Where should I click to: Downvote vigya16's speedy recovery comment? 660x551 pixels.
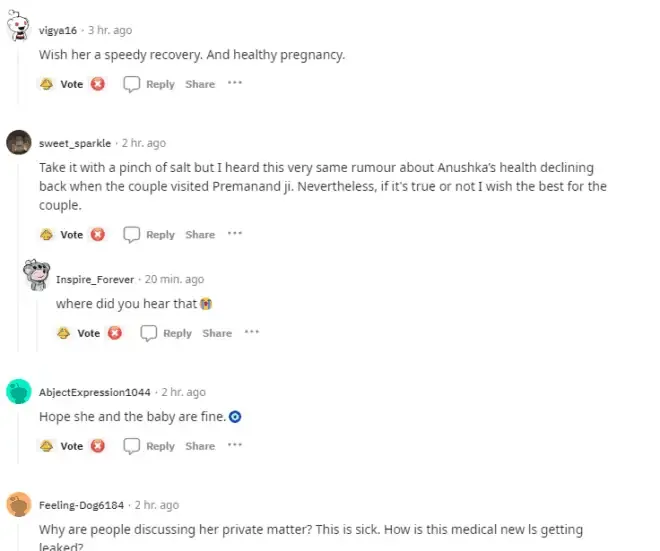[x=98, y=84]
